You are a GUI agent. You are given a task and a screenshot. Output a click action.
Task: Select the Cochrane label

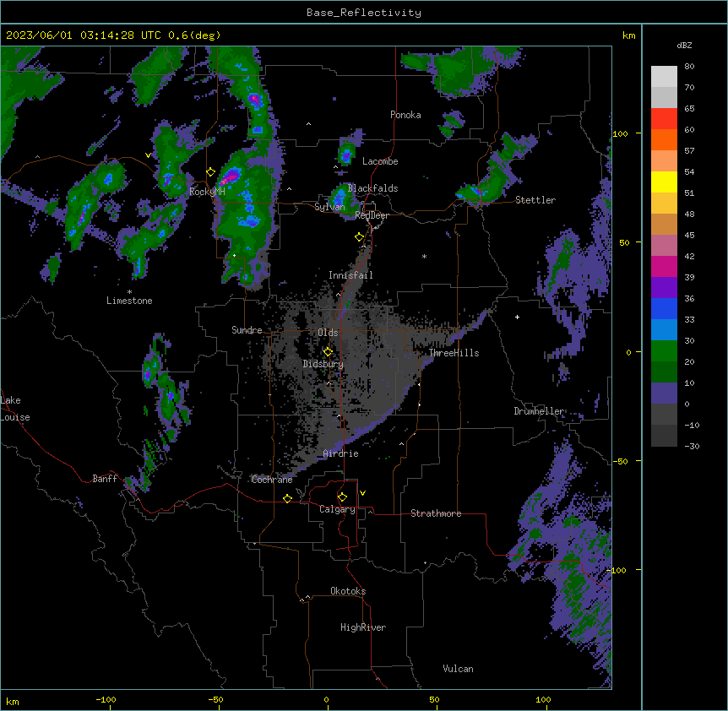click(x=272, y=480)
